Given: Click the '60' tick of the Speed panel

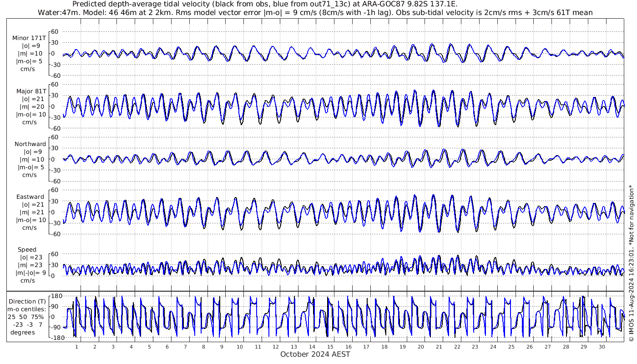Looking at the screenshot, I should [55, 254].
